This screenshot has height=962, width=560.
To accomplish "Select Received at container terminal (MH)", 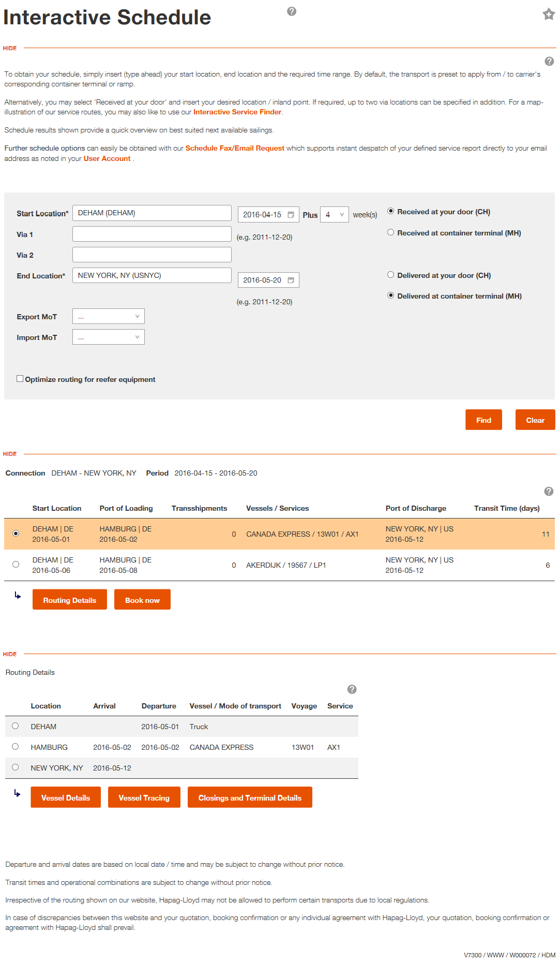I will tap(391, 233).
